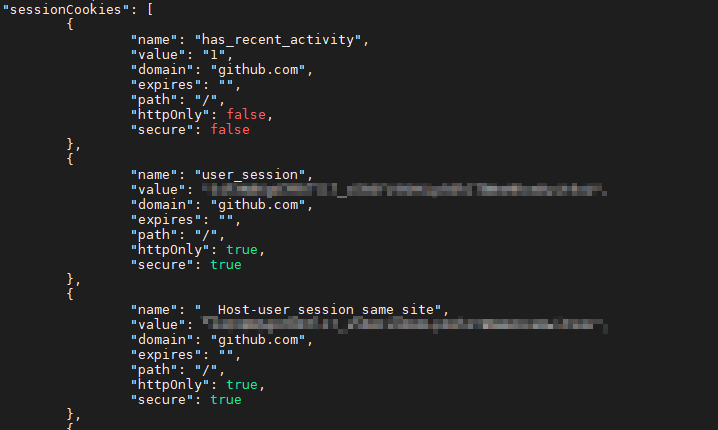Image resolution: width=718 pixels, height=430 pixels.
Task: Click the blurred user_session value
Action: pyautogui.click(x=404, y=190)
